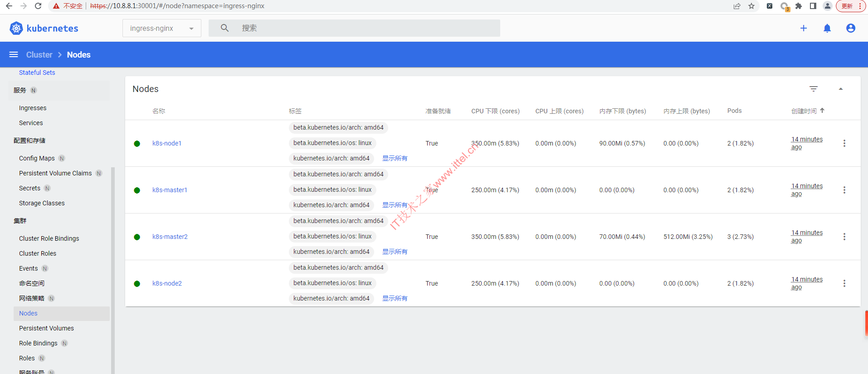Click the 创建时间 column header

[x=804, y=111]
